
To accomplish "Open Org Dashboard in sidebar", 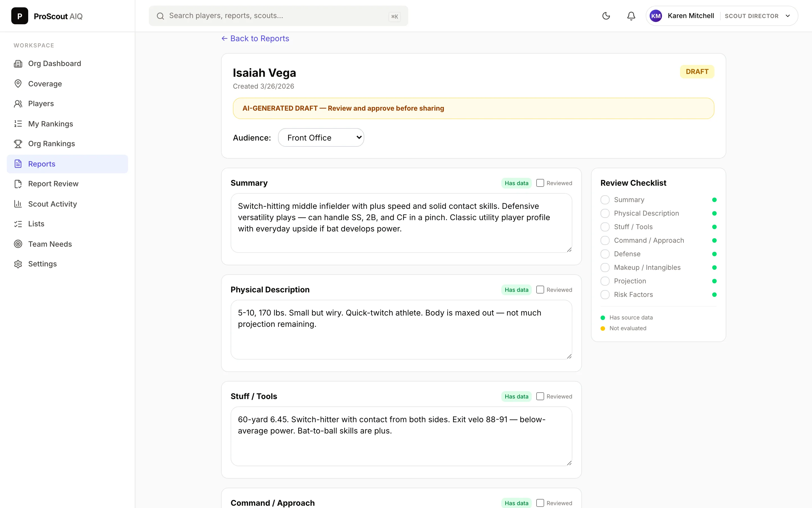I will pyautogui.click(x=67, y=63).
